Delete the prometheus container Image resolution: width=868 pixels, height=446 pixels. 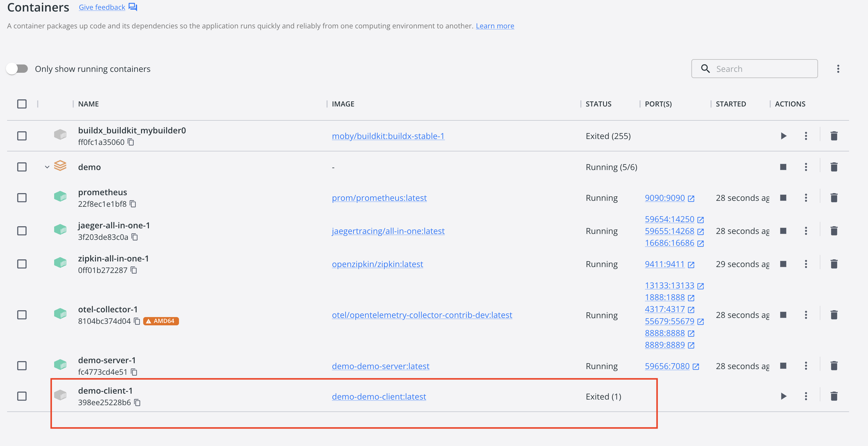834,197
